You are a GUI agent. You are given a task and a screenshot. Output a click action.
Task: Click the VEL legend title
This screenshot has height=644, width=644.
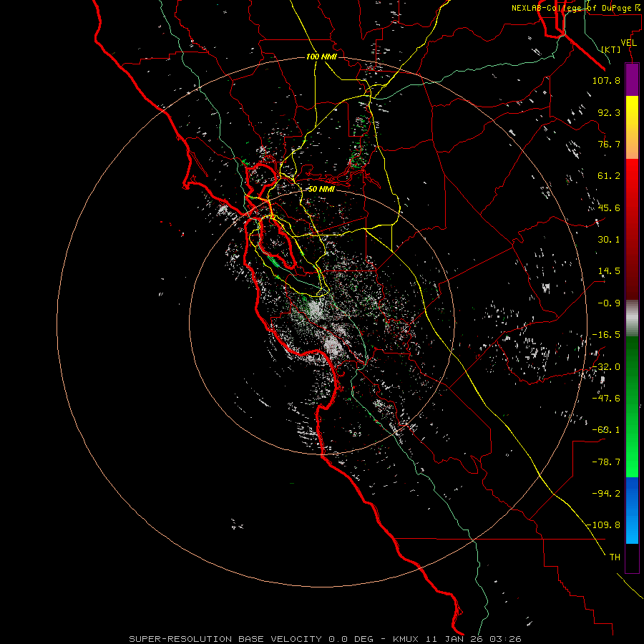628,43
